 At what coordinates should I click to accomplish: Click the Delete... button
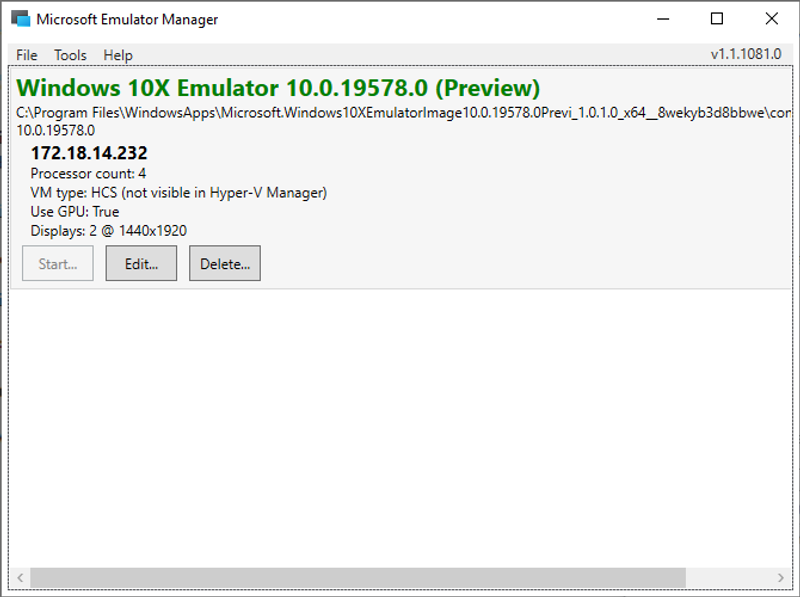pos(225,263)
